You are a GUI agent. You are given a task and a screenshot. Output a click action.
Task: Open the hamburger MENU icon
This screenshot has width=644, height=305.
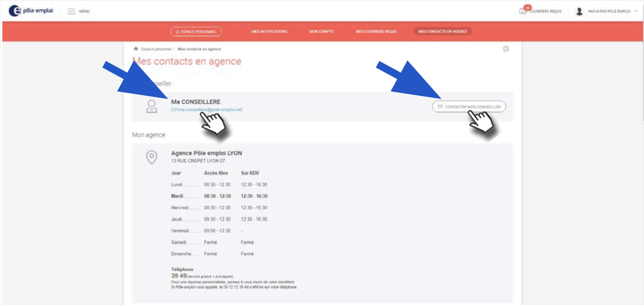click(72, 11)
